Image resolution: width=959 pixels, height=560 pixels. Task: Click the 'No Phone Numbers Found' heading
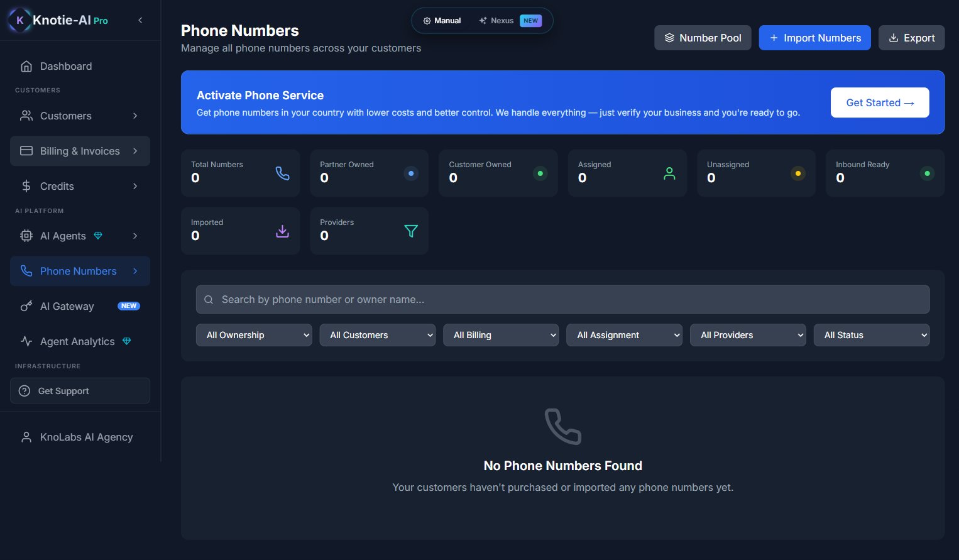(x=563, y=466)
